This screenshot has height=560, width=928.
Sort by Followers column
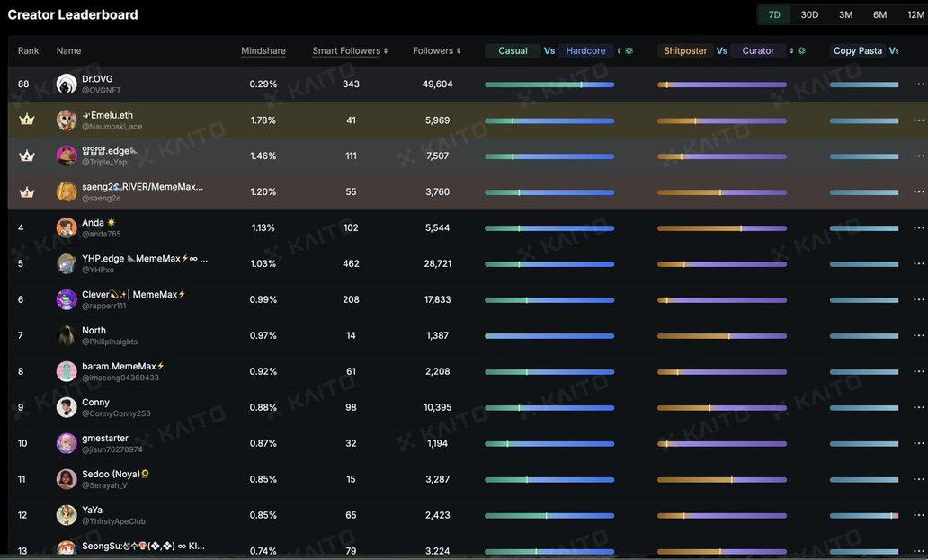(436, 51)
